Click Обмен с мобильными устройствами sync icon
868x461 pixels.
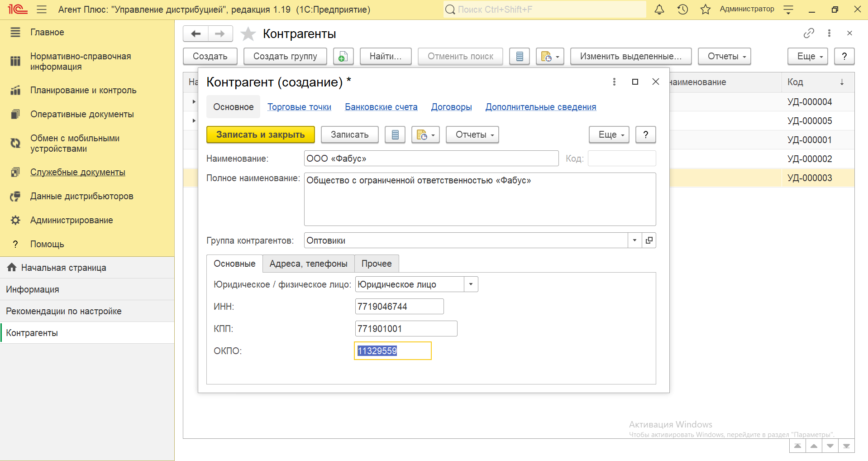click(x=15, y=143)
